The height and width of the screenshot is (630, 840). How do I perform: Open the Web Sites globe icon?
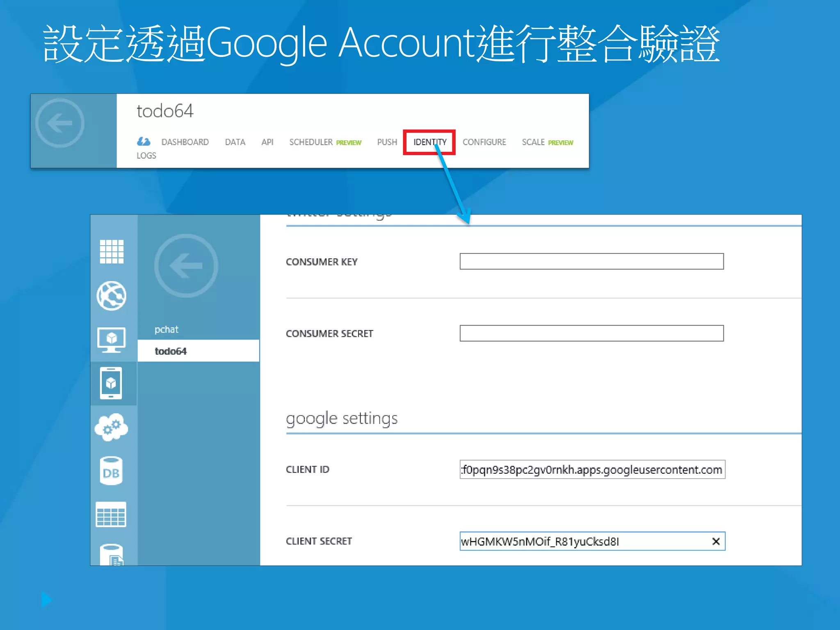tap(111, 296)
